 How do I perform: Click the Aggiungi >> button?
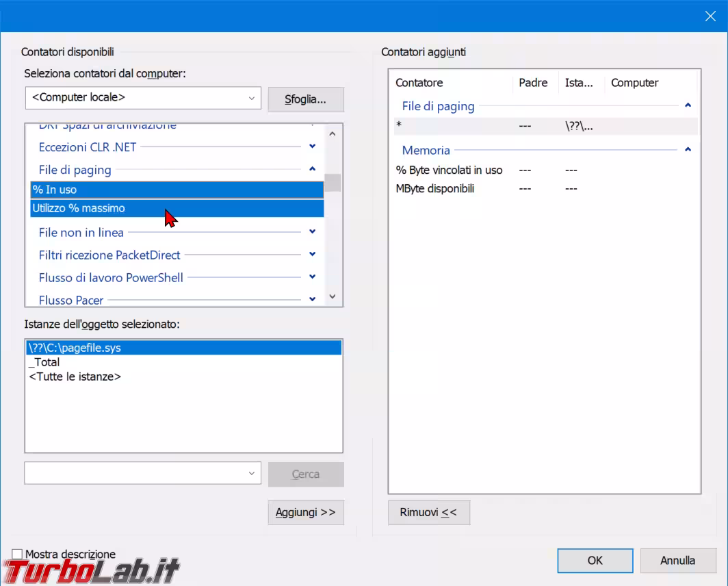click(305, 512)
